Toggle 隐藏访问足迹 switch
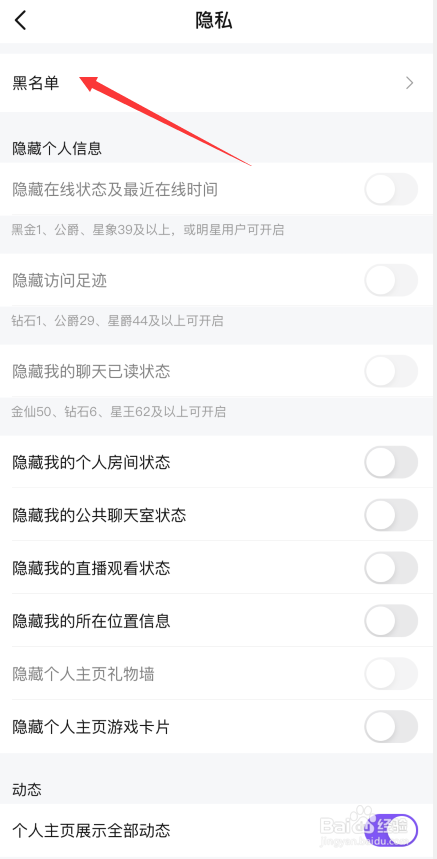Viewport: 437px width, 859px height. pyautogui.click(x=391, y=280)
